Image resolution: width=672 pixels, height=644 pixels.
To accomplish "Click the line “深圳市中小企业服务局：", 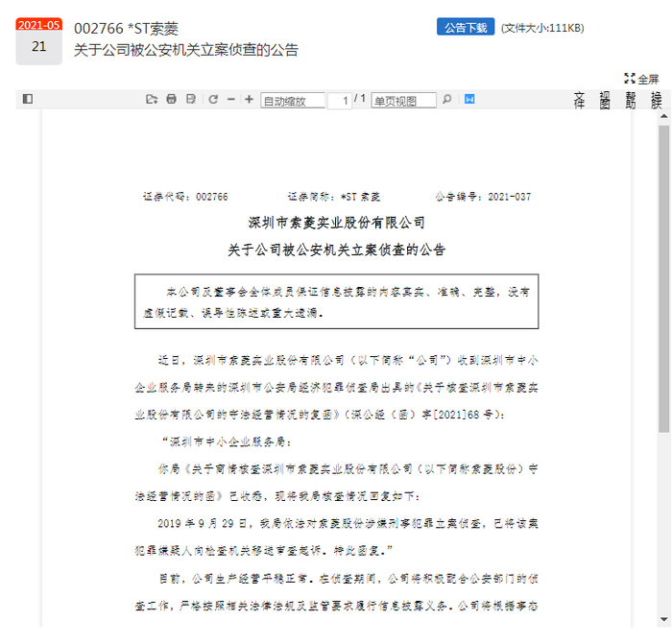I will (x=226, y=441).
